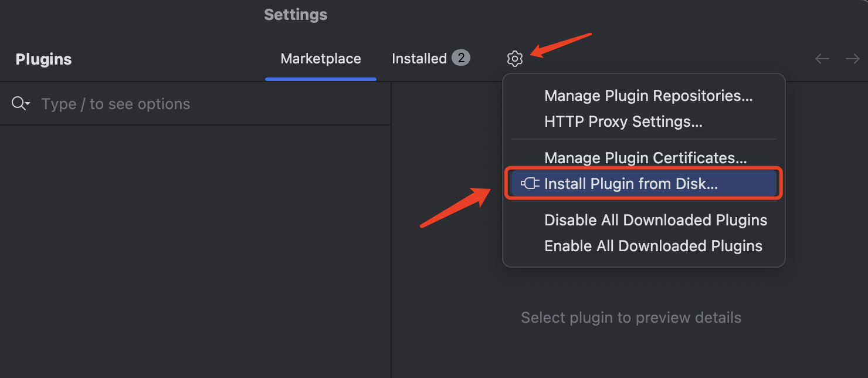This screenshot has height=378, width=868.
Task: Select Enable All Downloaded Plugins
Action: coord(653,246)
